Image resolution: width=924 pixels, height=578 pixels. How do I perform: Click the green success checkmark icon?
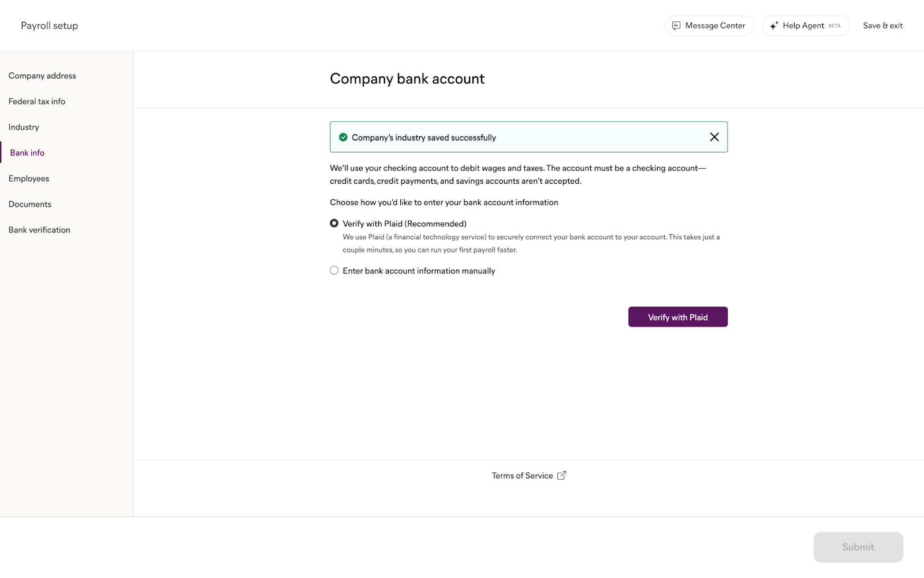coord(343,137)
